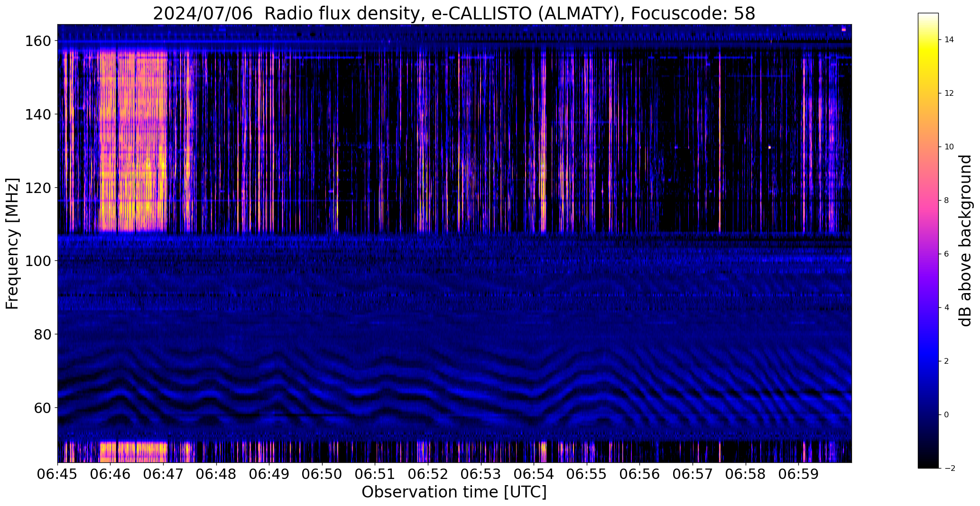The height and width of the screenshot is (506, 980).
Task: Click the 06:55 time tick label
Action: point(587,474)
